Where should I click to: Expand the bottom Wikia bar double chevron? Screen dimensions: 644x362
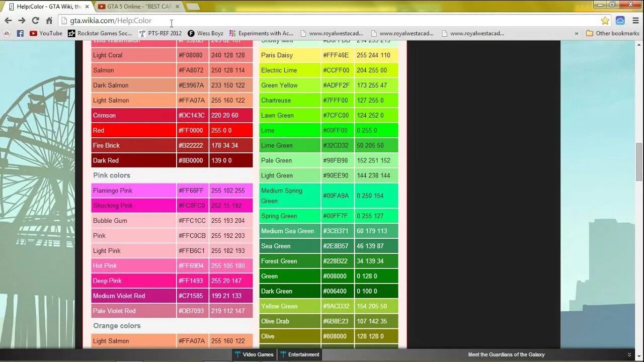click(x=629, y=354)
